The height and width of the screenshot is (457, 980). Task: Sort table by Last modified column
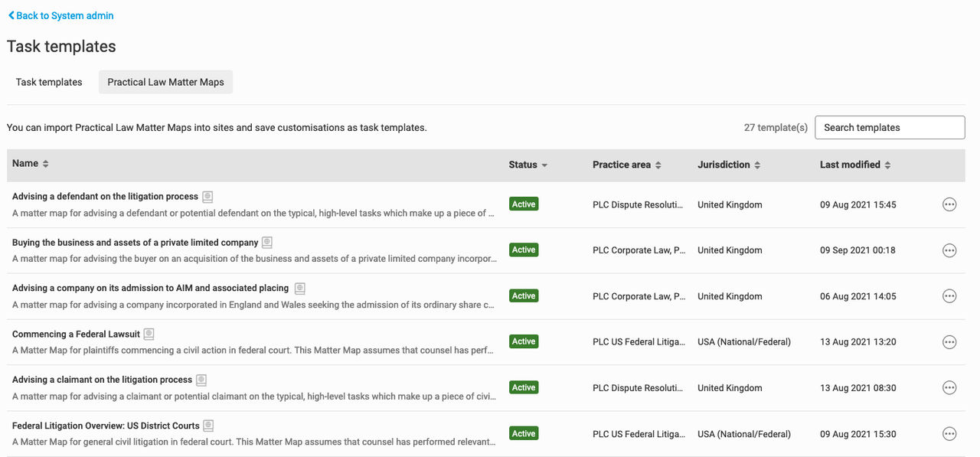point(855,165)
